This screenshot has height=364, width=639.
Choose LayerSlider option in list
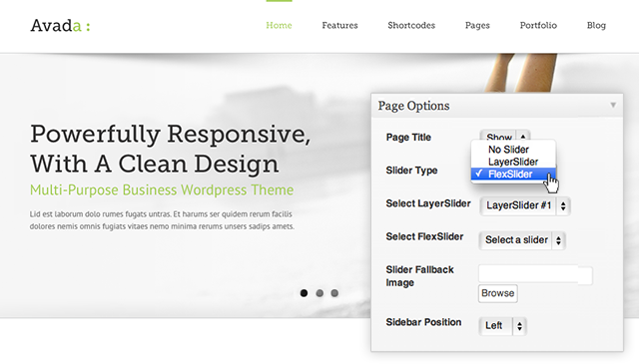(x=513, y=162)
